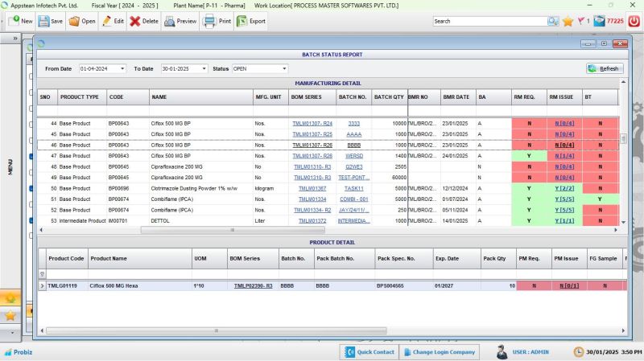Open BOM series link TMLM01367
This screenshot has height=361, width=644.
pos(312,187)
